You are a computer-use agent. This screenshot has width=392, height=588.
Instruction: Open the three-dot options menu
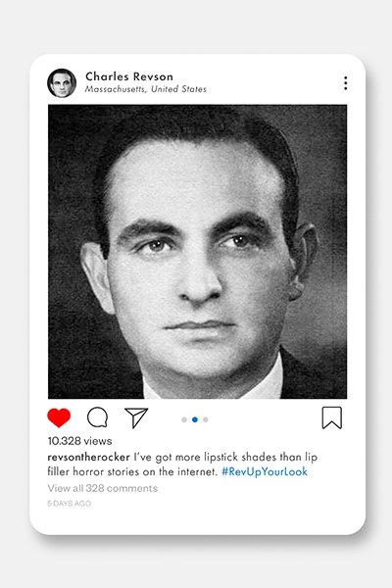[346, 83]
